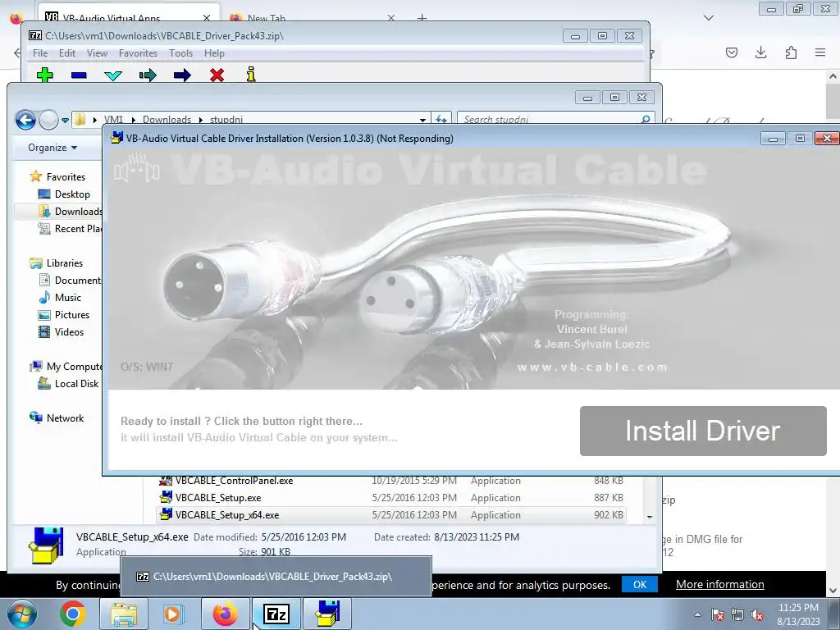The width and height of the screenshot is (840, 630).
Task: Click the Explorer Forward button
Action: [x=48, y=120]
